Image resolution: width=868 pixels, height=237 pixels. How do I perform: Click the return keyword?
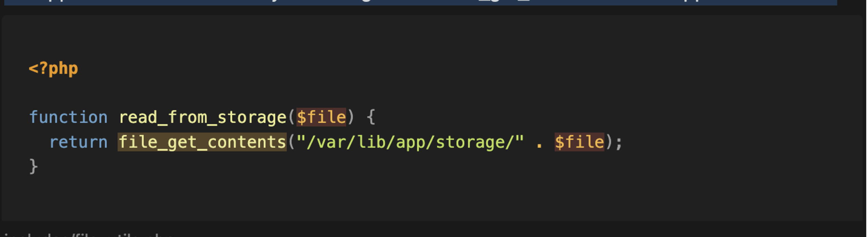[78, 142]
